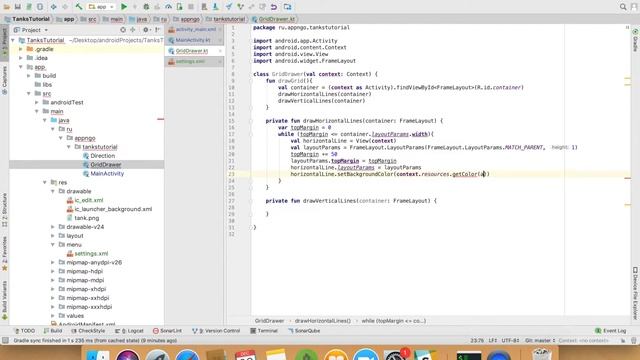
Task: Toggle the Device File Explorer side panel
Action: (635, 293)
